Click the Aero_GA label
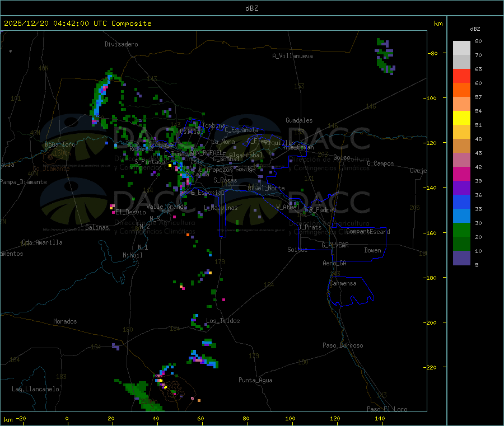Viewport: 504px width, 426px height. [x=334, y=263]
